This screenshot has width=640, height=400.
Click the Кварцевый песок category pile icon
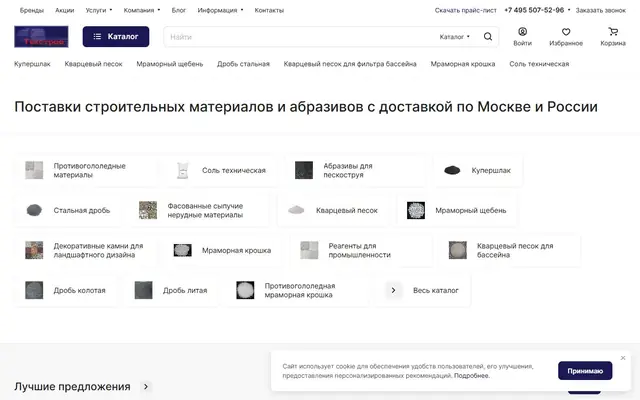(296, 210)
